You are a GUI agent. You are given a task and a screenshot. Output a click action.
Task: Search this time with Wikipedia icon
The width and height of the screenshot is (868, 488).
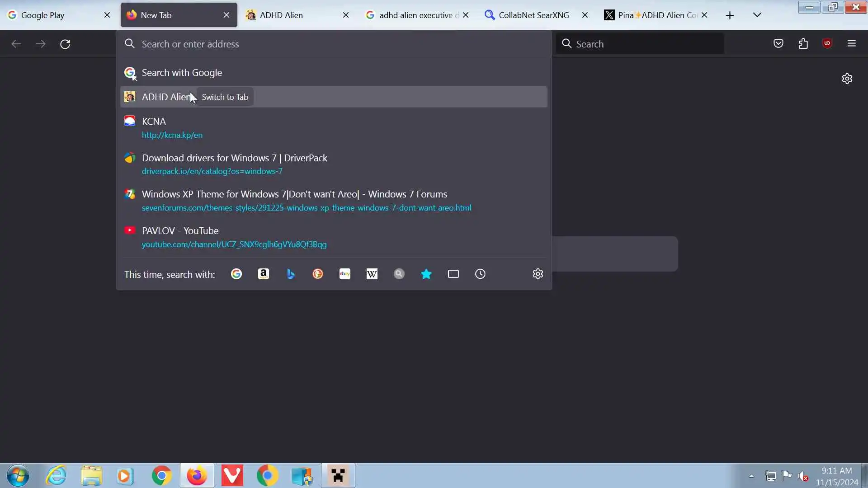click(372, 274)
